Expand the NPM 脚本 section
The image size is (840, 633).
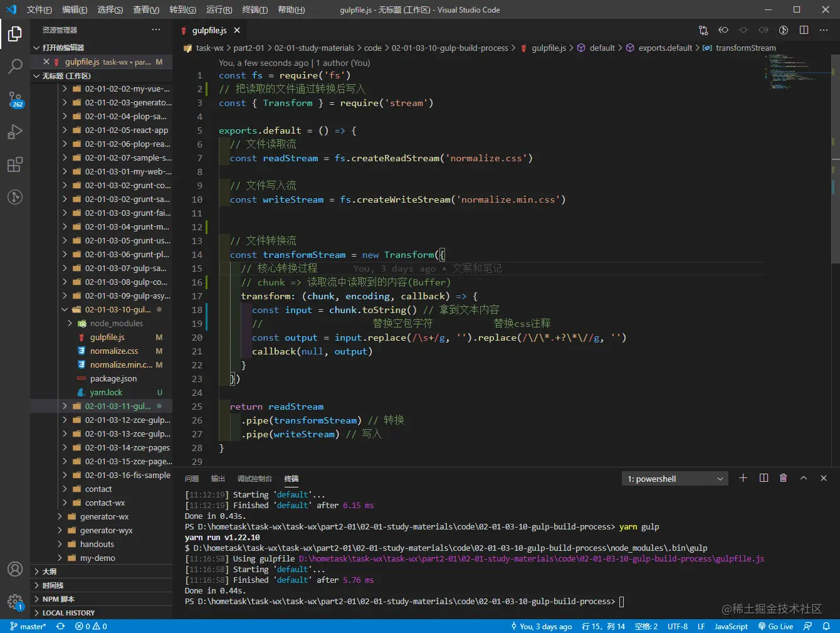[x=58, y=599]
